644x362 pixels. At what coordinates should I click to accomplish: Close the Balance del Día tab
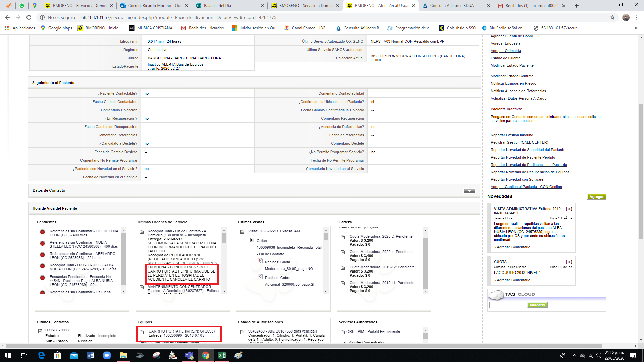point(262,6)
